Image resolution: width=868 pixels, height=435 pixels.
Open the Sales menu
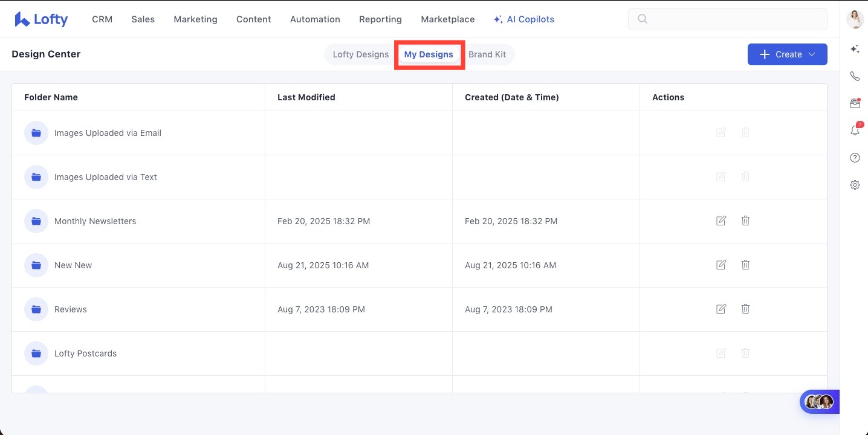(x=143, y=19)
